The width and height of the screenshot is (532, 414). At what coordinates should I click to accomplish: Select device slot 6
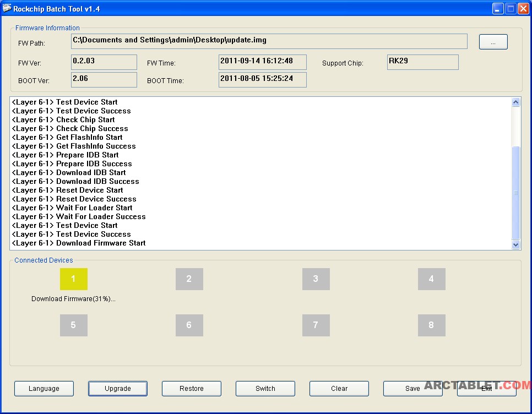189,325
